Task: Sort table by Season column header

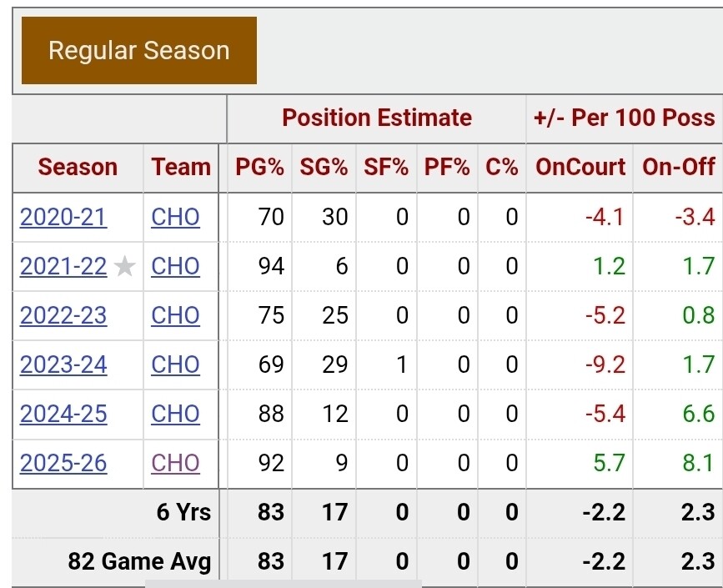Action: [x=78, y=168]
